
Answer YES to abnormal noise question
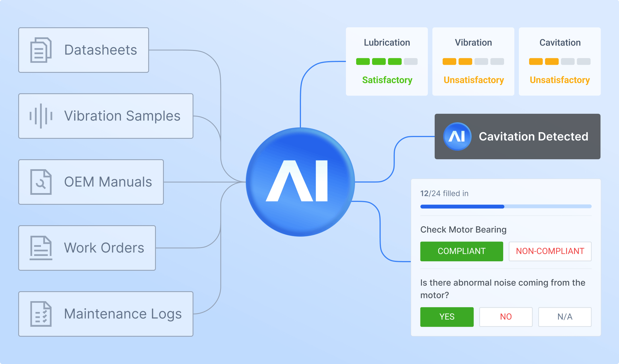(447, 317)
